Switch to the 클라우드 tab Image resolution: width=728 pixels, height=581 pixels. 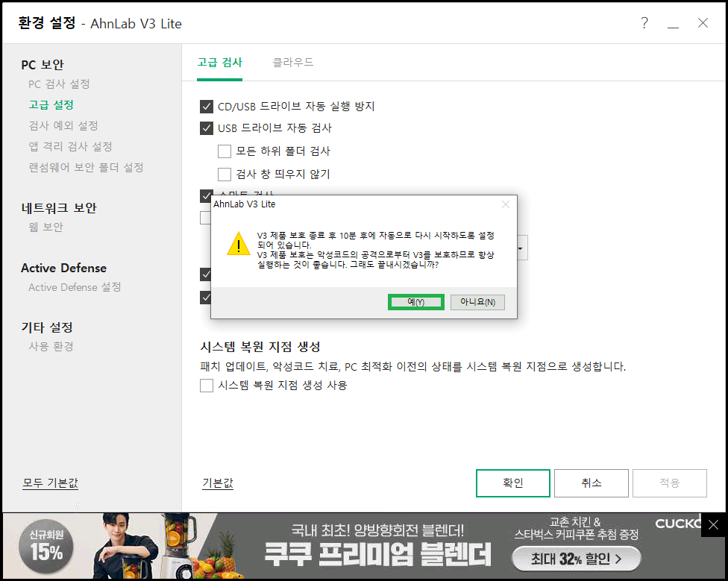[292, 63]
